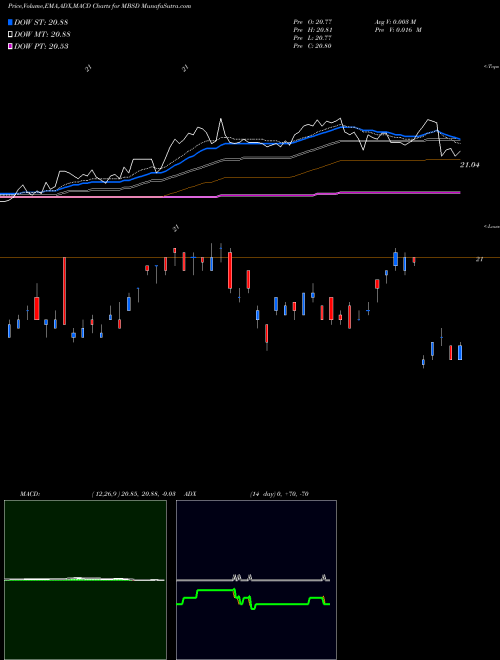Click the MACD panel label
The width and height of the screenshot is (500, 660).
[30, 494]
